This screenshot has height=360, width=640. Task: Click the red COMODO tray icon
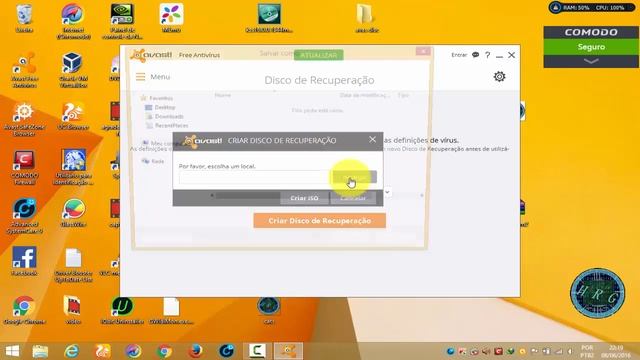pyautogui.click(x=498, y=351)
